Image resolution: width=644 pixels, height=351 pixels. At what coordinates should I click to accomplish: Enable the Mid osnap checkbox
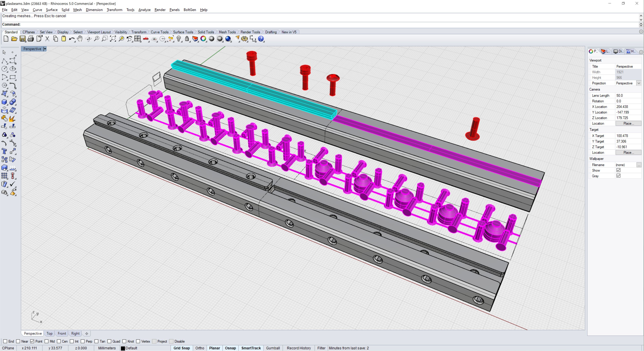click(46, 341)
